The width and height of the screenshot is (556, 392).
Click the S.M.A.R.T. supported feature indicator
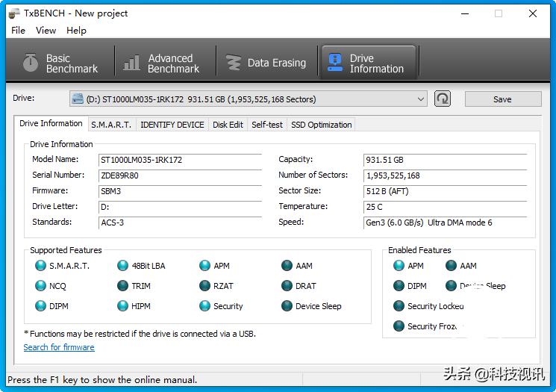tap(40, 266)
